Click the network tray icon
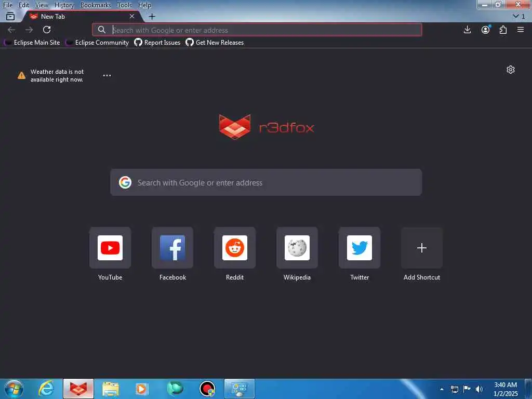Screen dimensions: 532x399 point(454,389)
